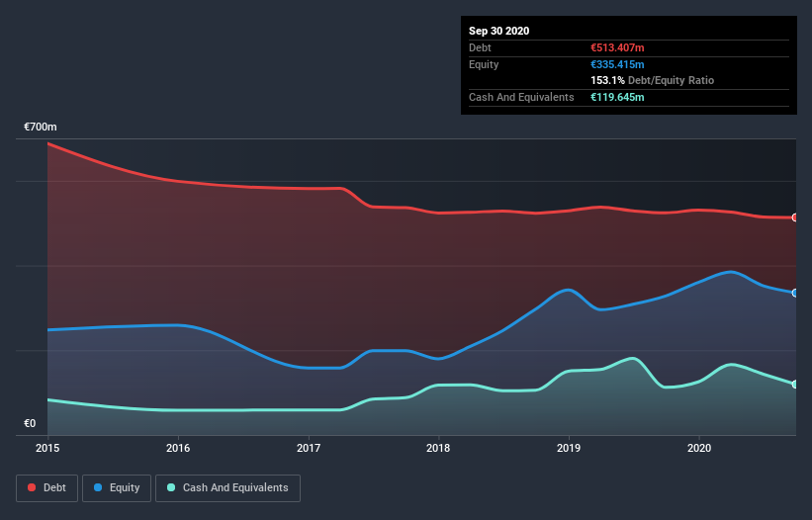
Task: Click the teal Cash endpoint marker
Action: pos(795,384)
